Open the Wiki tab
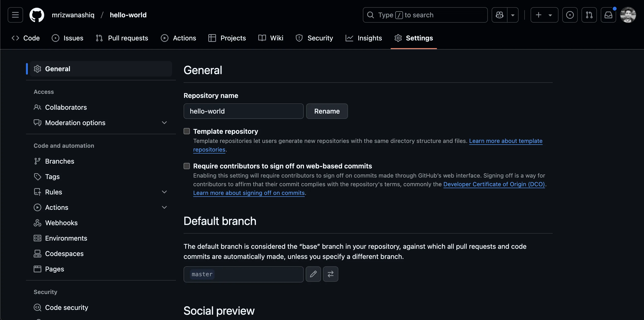This screenshot has width=644, height=320. tap(271, 38)
